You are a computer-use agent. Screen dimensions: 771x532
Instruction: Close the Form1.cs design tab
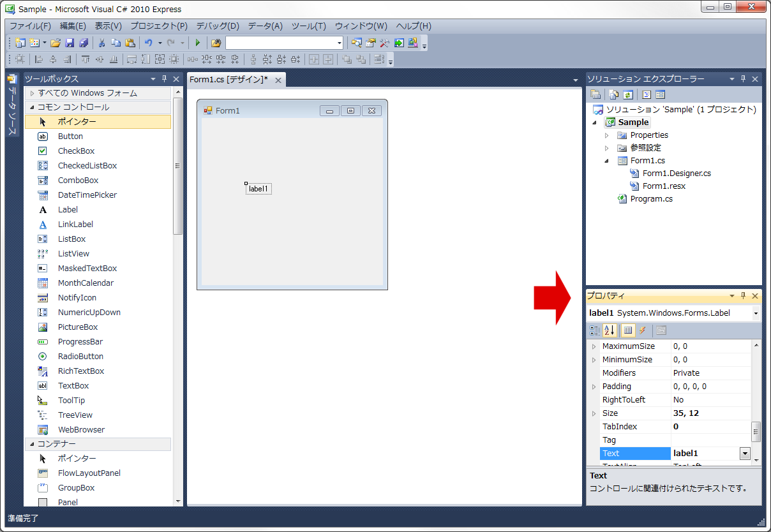click(278, 80)
